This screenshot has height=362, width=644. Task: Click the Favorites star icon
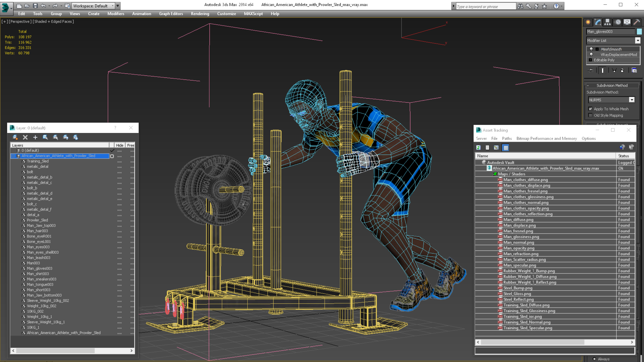pyautogui.click(x=544, y=6)
